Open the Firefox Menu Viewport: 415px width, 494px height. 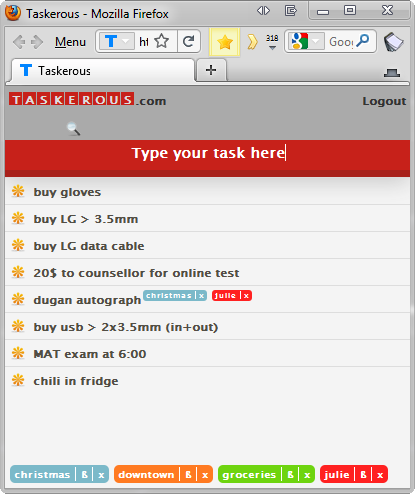tap(70, 42)
